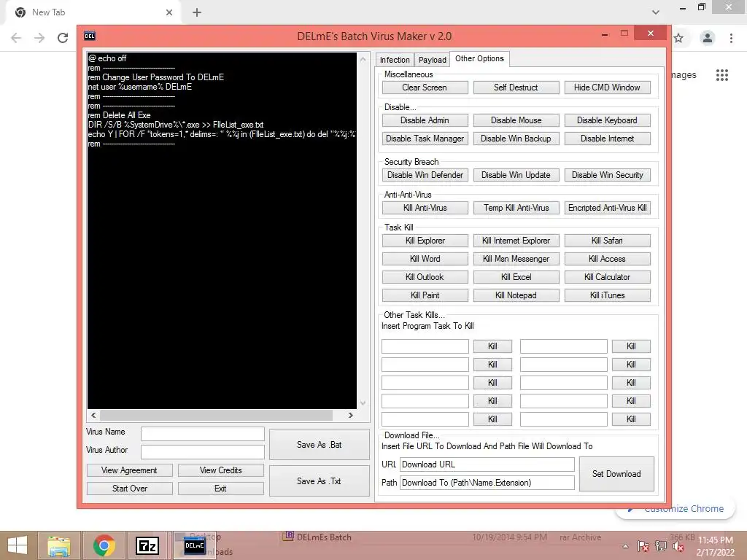This screenshot has height=560, width=747.
Task: Open the Google apps grid
Action: point(722,75)
